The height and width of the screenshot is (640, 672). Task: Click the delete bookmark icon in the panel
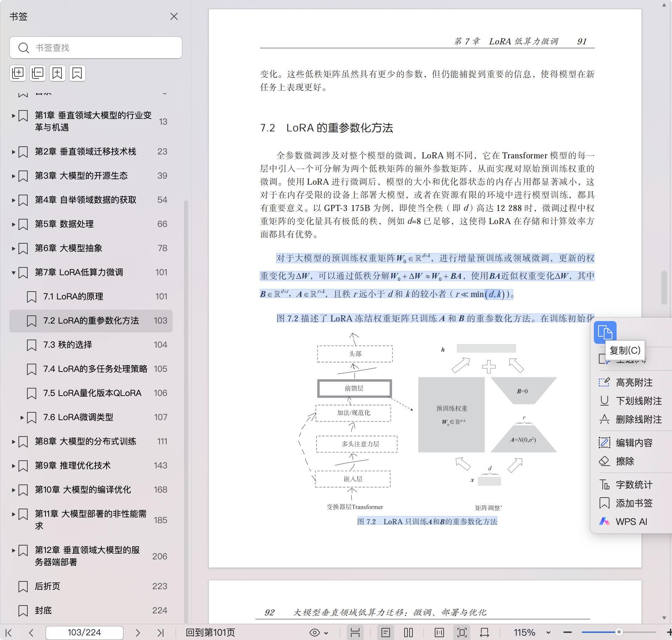77,73
